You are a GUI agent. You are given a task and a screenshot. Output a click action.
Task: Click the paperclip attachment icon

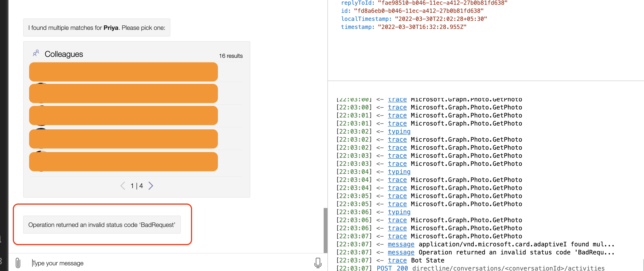pos(18,263)
